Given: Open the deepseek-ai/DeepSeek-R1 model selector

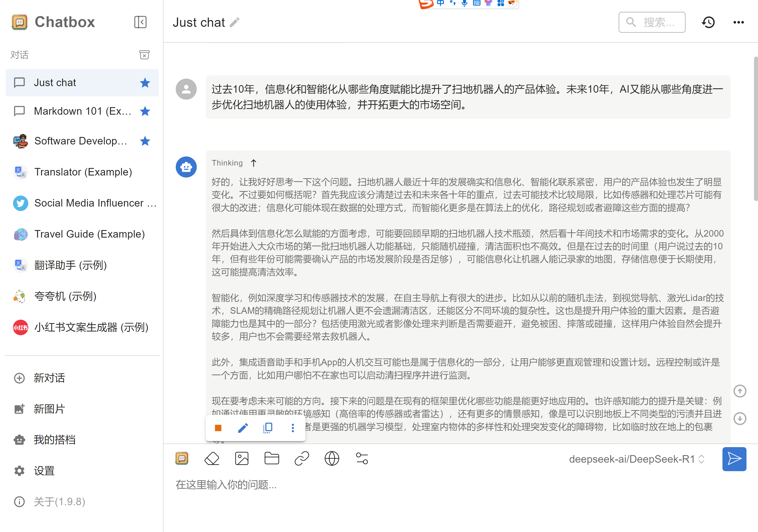Looking at the screenshot, I should click(x=637, y=459).
